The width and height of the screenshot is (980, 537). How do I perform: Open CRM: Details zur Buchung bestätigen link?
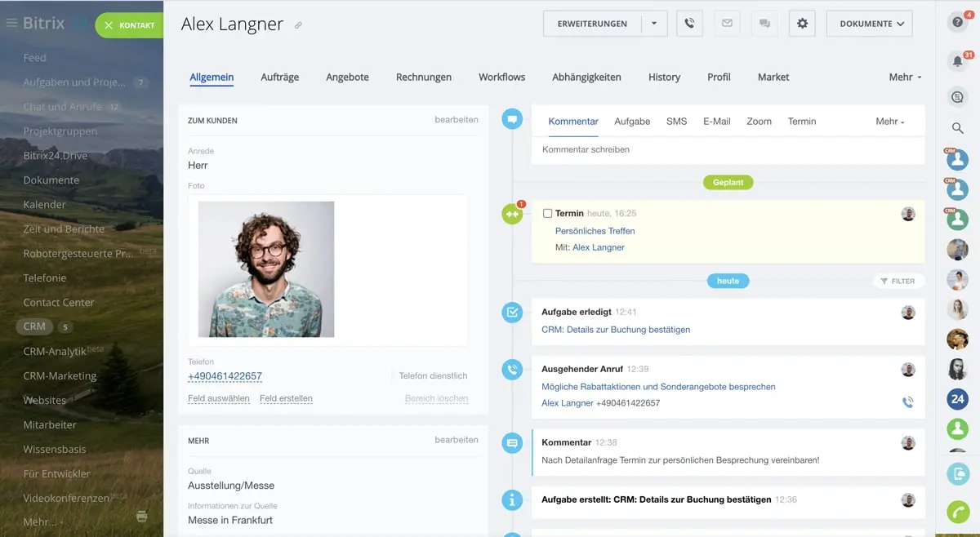click(616, 330)
